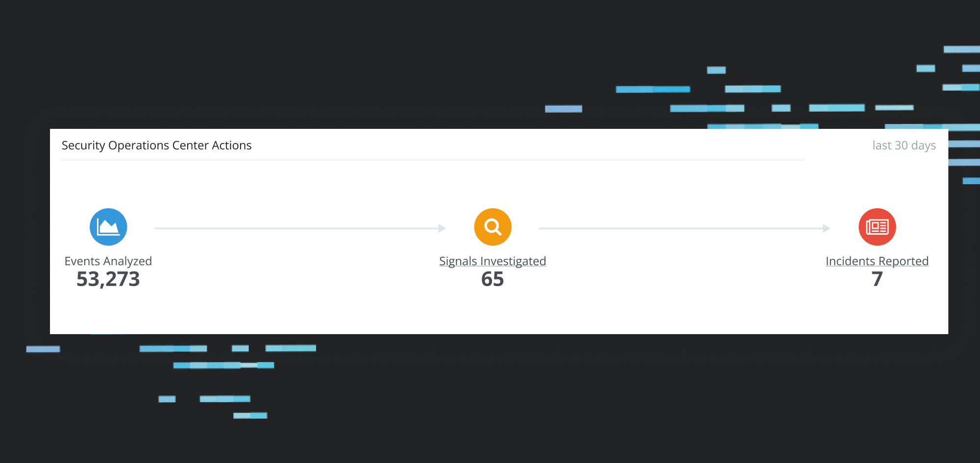Open the Incidents Reported link
980x463 pixels.
877,261
